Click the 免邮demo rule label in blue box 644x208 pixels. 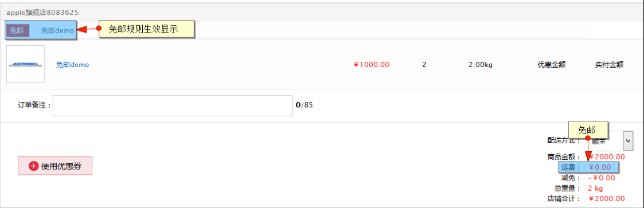pos(57,30)
